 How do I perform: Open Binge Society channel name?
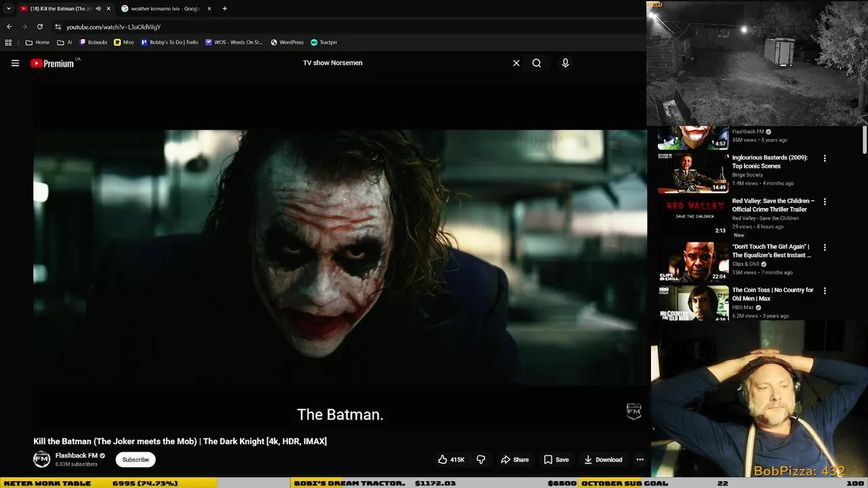(x=747, y=175)
